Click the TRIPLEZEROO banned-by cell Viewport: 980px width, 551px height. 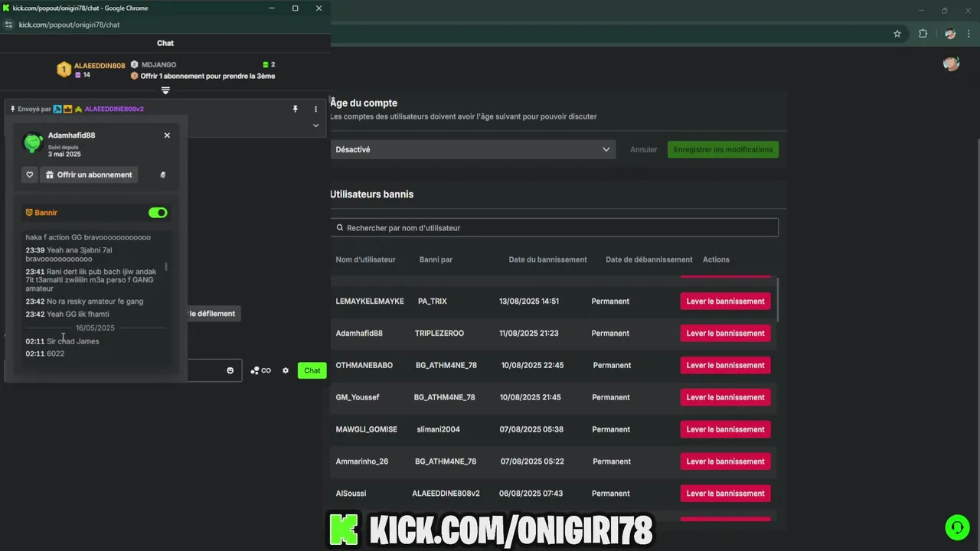coord(439,334)
